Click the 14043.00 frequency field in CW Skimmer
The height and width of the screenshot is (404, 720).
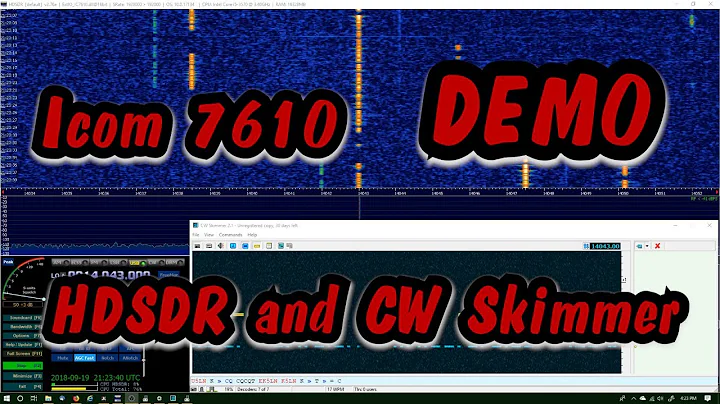(605, 247)
